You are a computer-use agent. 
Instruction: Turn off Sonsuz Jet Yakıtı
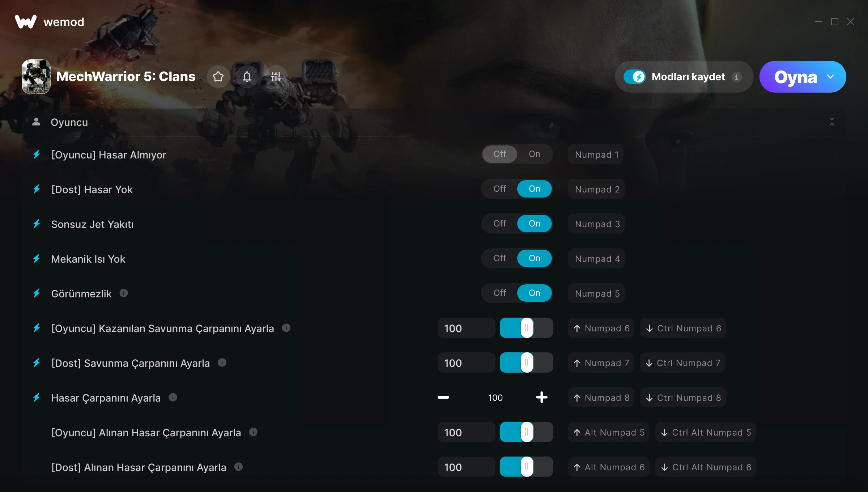pyautogui.click(x=500, y=224)
